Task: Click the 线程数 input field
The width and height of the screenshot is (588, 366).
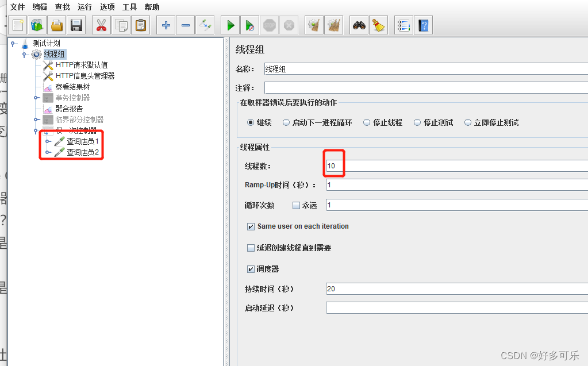Action: click(x=457, y=165)
